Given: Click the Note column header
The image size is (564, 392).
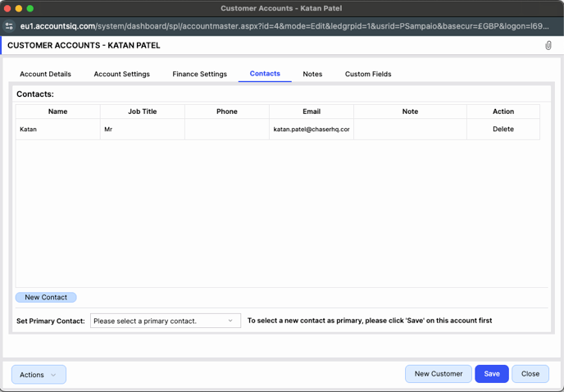Looking at the screenshot, I should point(410,112).
